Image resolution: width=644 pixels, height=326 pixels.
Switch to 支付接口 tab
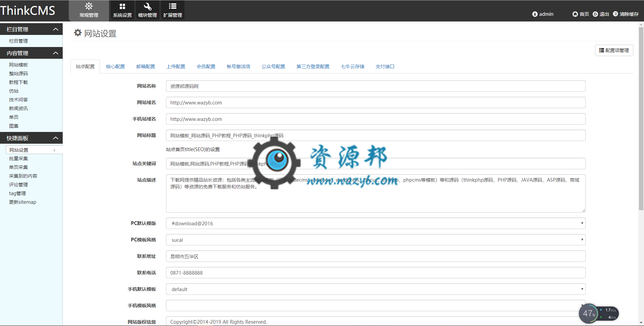(385, 66)
